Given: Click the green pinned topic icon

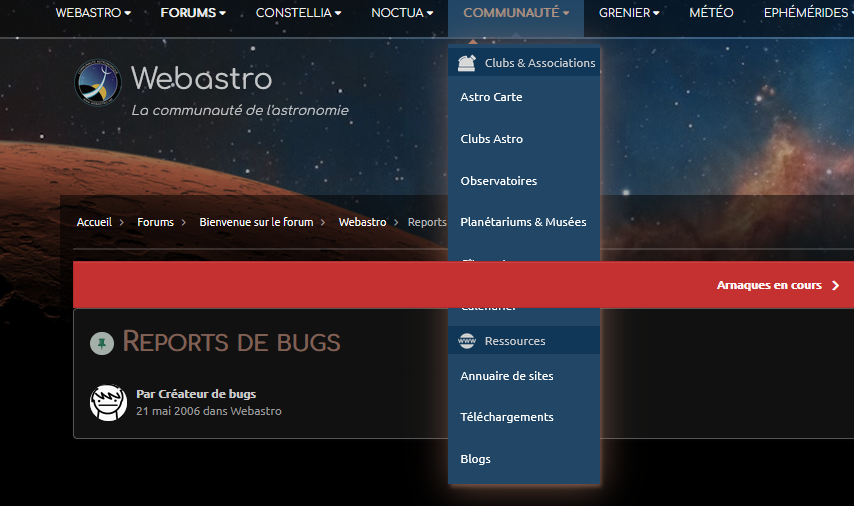Looking at the screenshot, I should coord(102,344).
